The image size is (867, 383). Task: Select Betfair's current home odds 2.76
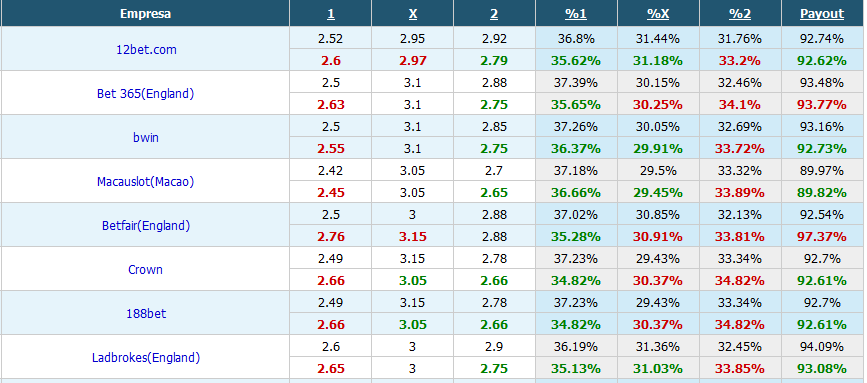(x=331, y=237)
